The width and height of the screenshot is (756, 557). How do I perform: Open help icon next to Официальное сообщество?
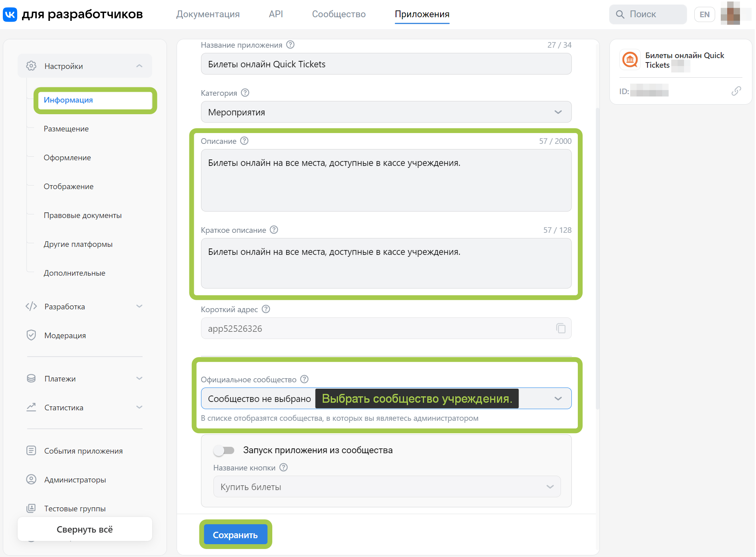tap(304, 379)
